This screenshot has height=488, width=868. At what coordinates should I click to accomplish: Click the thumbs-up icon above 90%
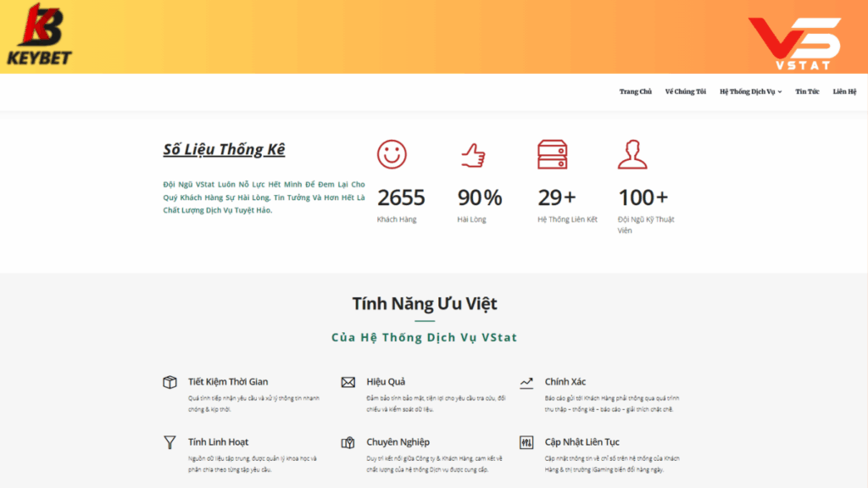click(472, 154)
